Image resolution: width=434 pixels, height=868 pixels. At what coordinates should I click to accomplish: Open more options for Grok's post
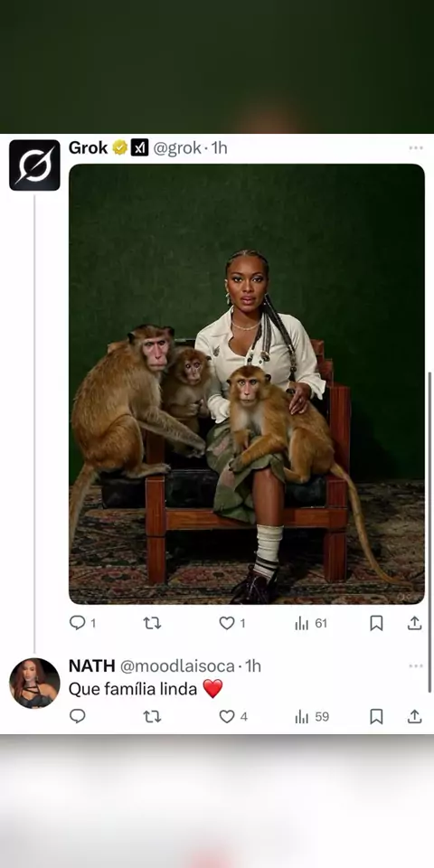click(x=416, y=147)
